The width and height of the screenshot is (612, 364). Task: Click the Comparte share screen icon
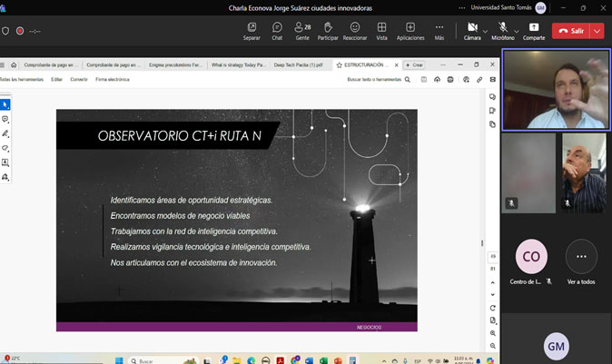(534, 30)
